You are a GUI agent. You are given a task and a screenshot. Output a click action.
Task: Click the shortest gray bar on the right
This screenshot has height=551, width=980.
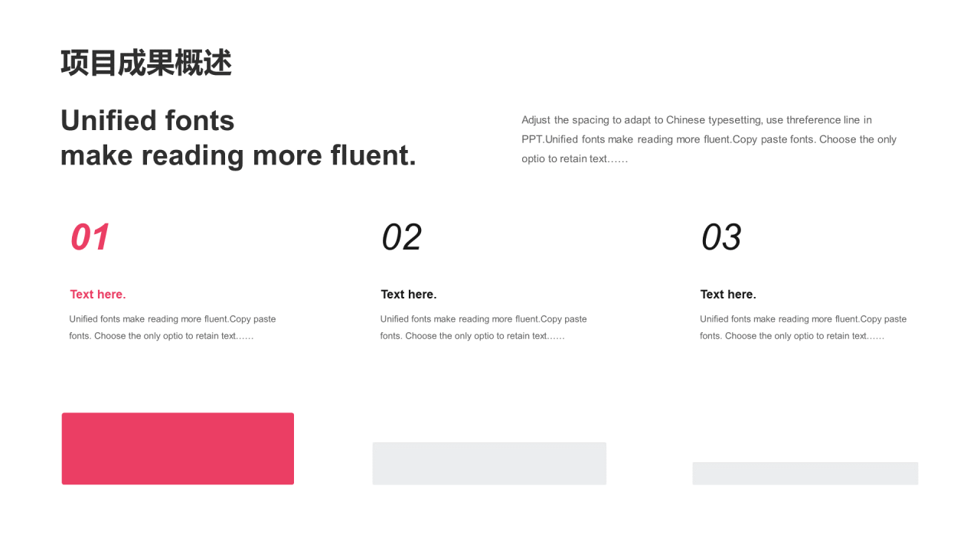click(805, 473)
